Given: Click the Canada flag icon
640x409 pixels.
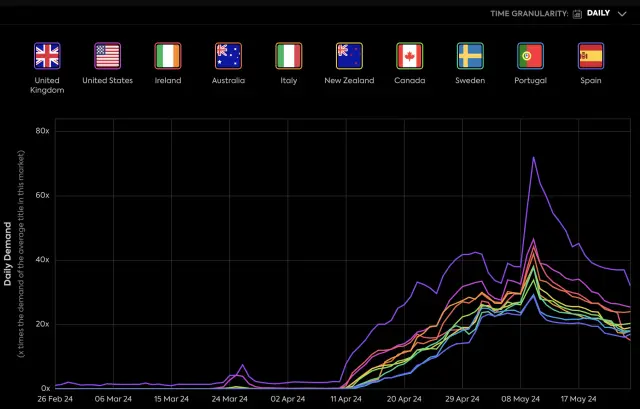Looking at the screenshot, I should (x=410, y=55).
